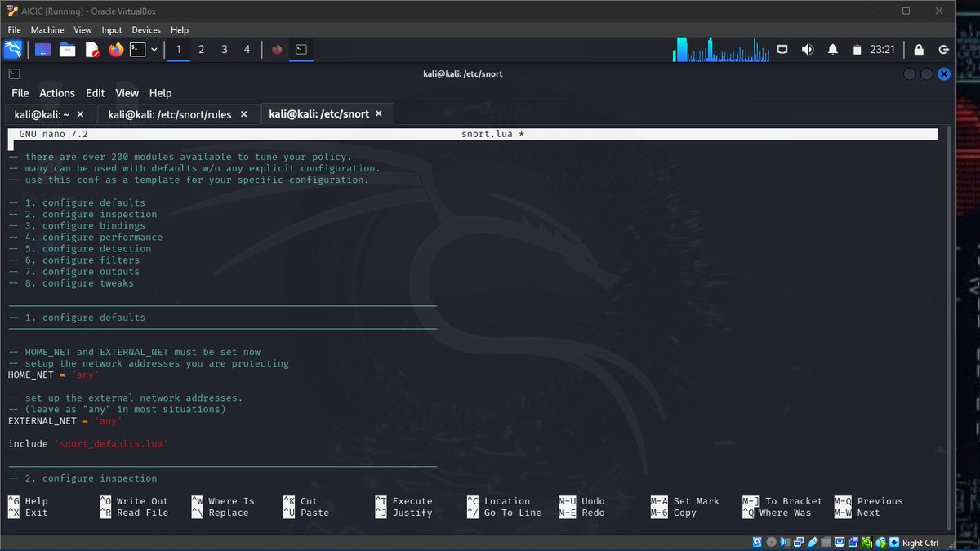
Task: Open the terminal's Help menu
Action: [x=161, y=93]
